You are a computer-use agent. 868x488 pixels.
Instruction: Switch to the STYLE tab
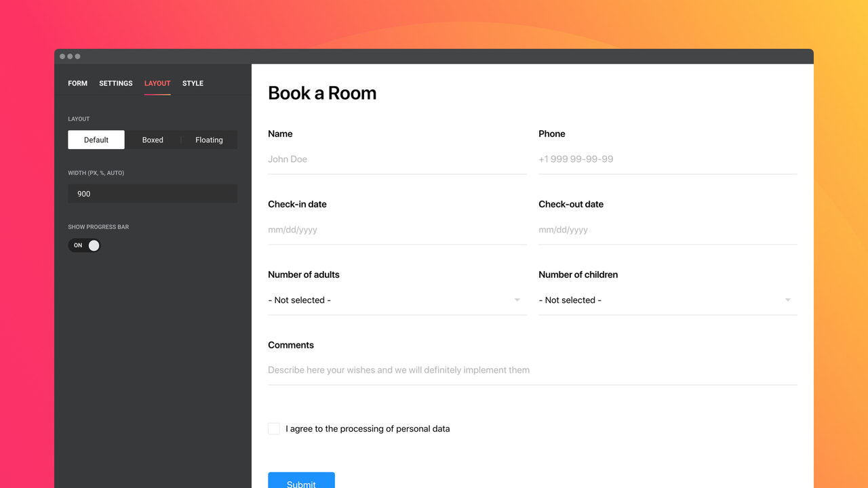tap(193, 83)
